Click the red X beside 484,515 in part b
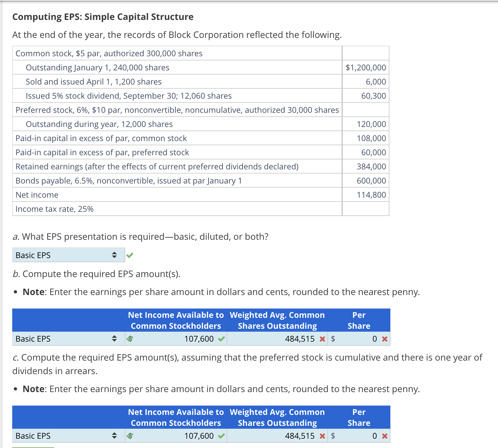498x448 pixels. pyautogui.click(x=323, y=339)
